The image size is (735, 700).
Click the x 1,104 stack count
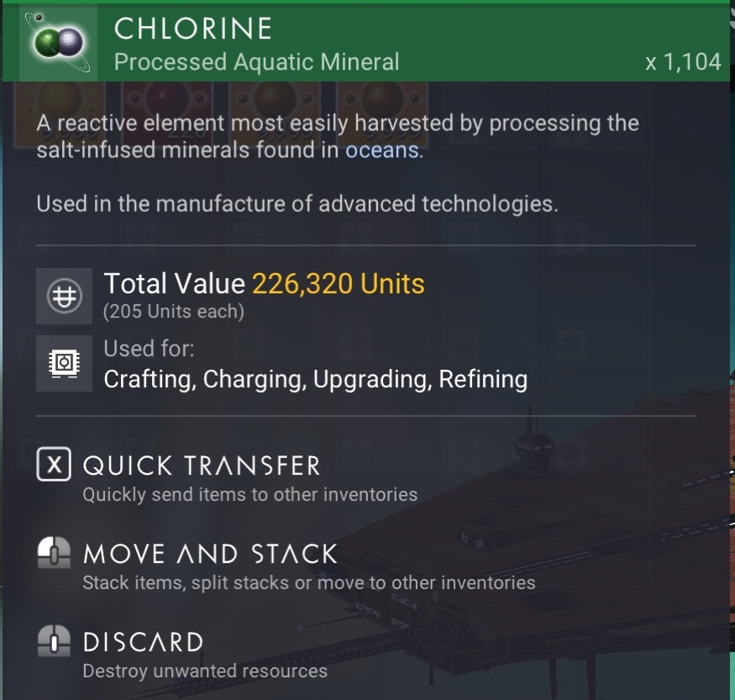coord(683,62)
